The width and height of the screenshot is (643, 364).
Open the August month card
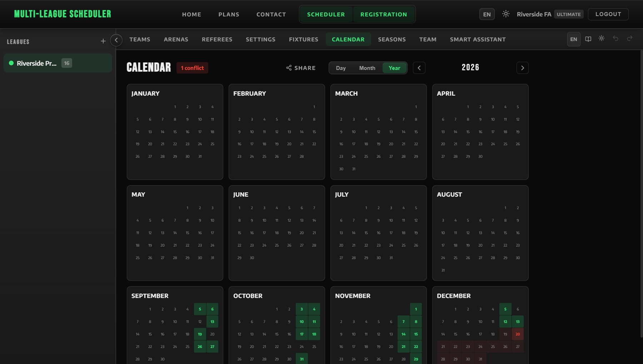pos(480,233)
